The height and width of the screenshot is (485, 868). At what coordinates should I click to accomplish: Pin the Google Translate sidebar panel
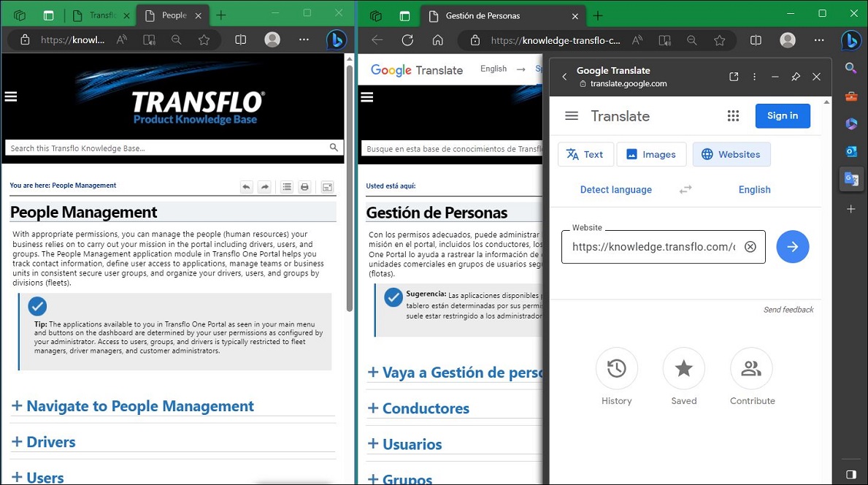(x=796, y=77)
